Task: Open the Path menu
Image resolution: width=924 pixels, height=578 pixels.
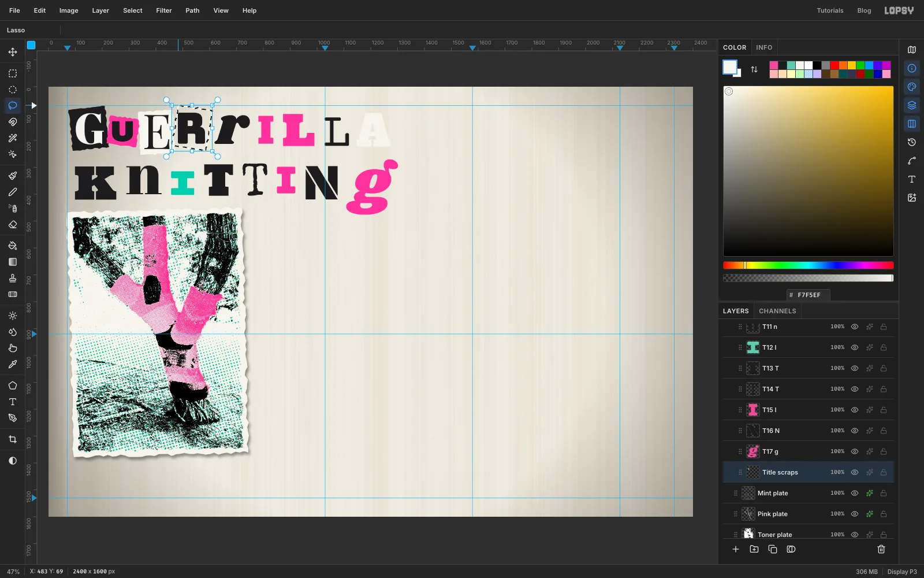Action: coord(192,10)
